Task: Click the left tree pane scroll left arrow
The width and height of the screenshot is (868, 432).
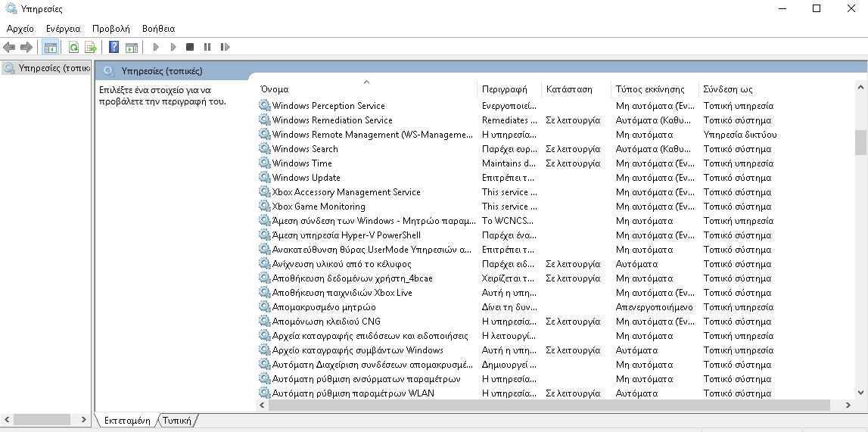Action: tap(7, 420)
